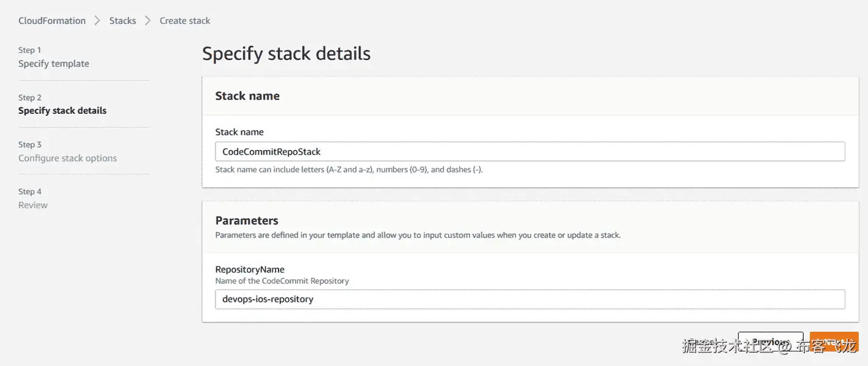This screenshot has width=868, height=366.
Task: Select Specify stack details in the step sidebar
Action: [62, 111]
